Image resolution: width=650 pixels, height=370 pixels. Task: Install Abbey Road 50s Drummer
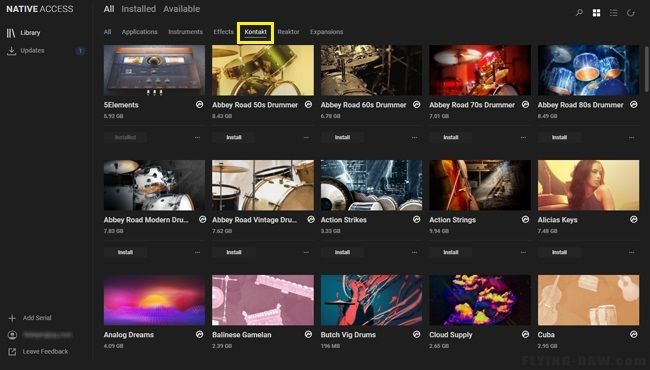234,138
